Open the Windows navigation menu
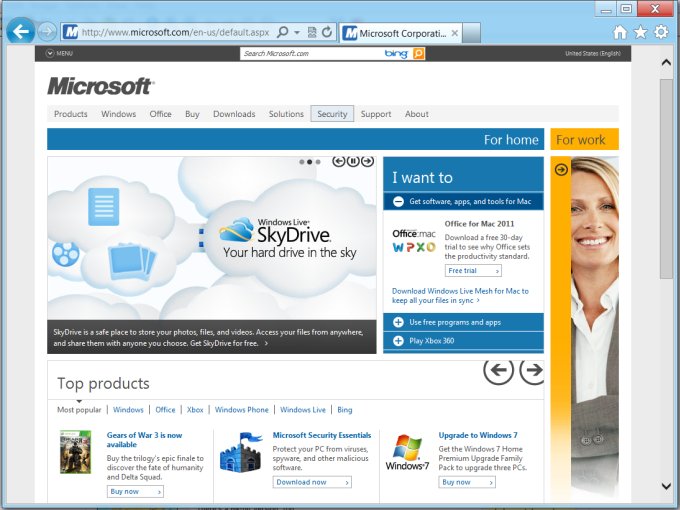 (118, 114)
